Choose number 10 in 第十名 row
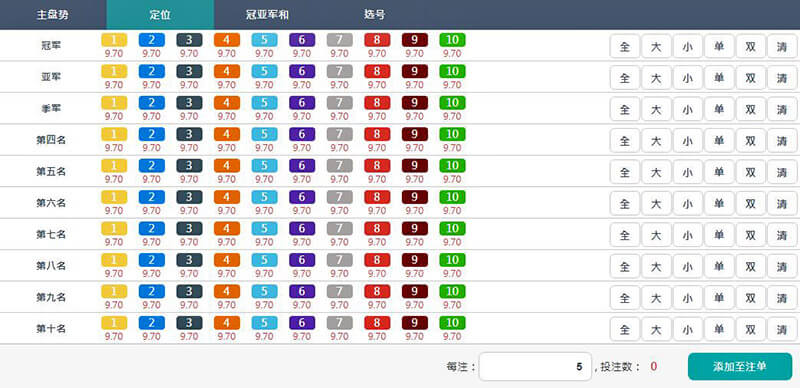The height and width of the screenshot is (388, 800). point(452,323)
